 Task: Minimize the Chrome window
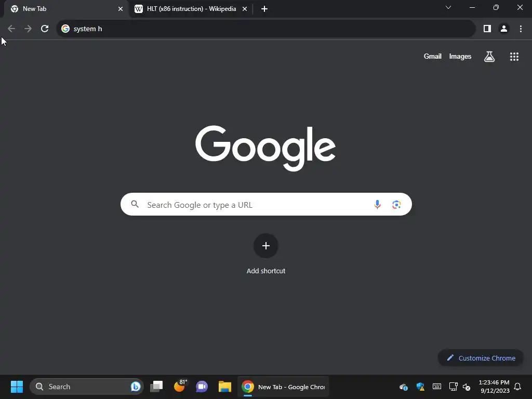[x=472, y=7]
